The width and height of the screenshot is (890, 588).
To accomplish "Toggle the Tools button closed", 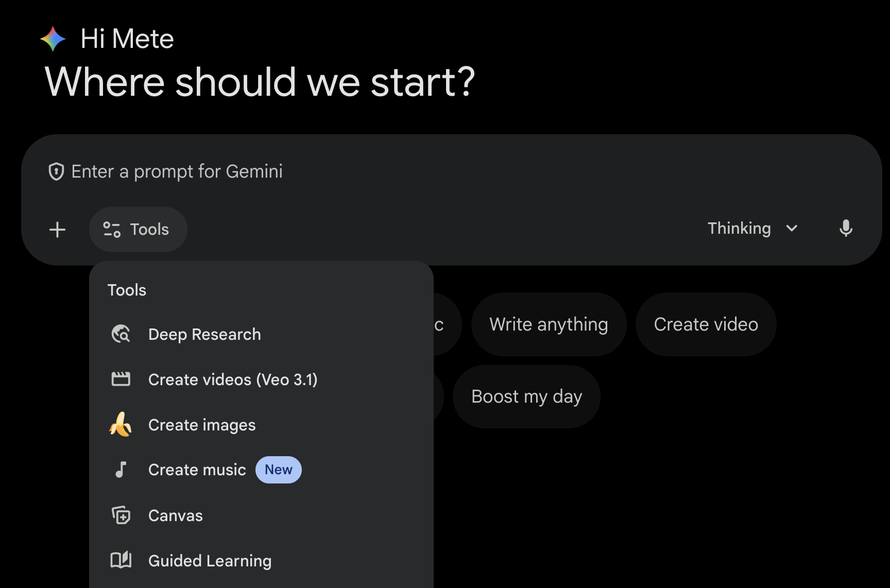I will click(138, 229).
